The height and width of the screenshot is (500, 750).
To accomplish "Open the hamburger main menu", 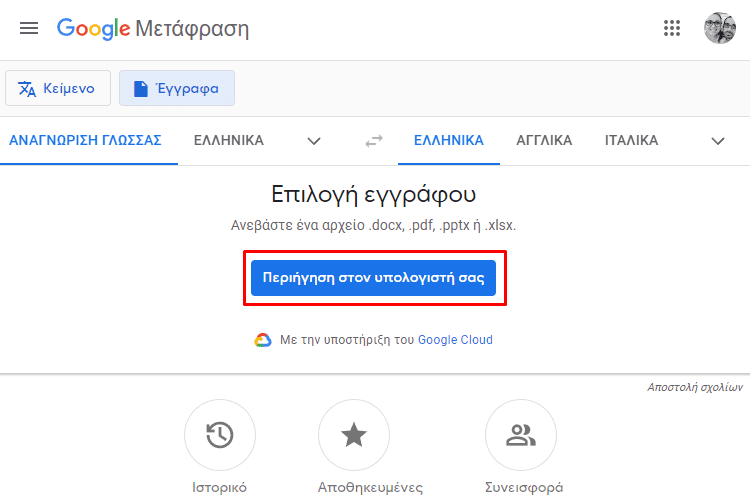I will point(29,28).
